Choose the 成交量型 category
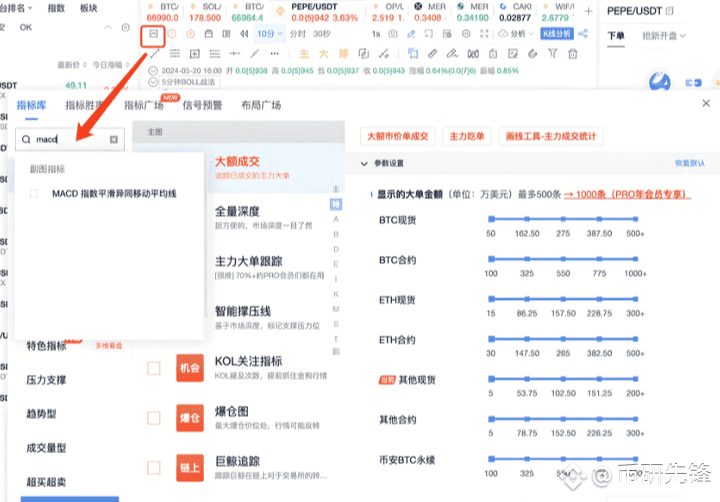The height and width of the screenshot is (502, 720). point(46,448)
